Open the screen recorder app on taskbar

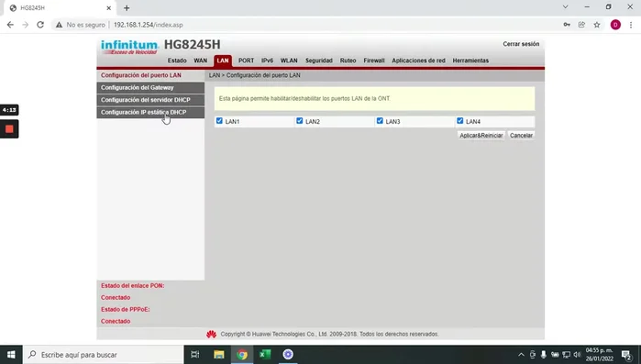288,355
